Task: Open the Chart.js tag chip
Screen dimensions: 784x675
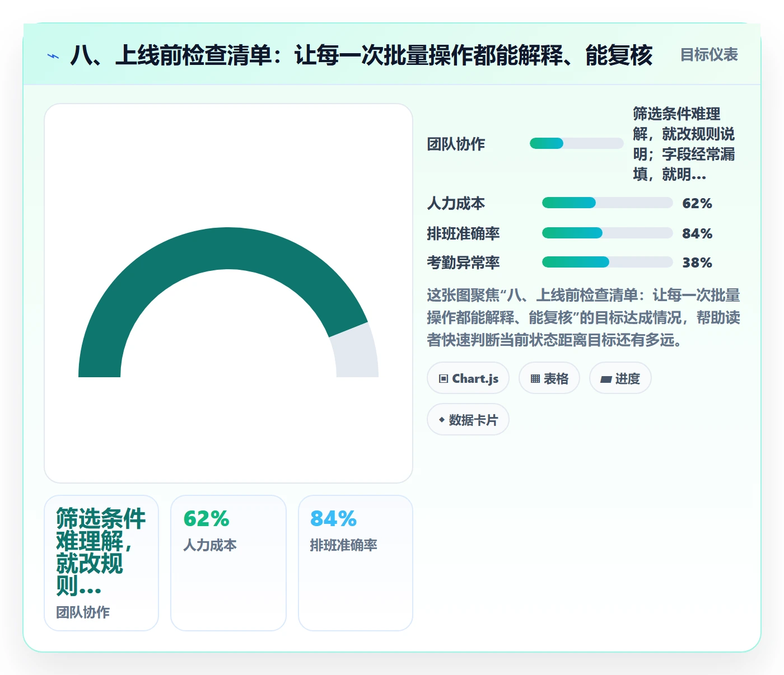Action: click(x=468, y=378)
